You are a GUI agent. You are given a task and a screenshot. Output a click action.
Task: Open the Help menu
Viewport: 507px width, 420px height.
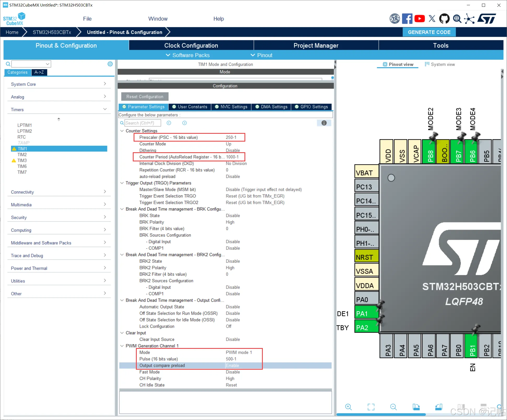[219, 19]
